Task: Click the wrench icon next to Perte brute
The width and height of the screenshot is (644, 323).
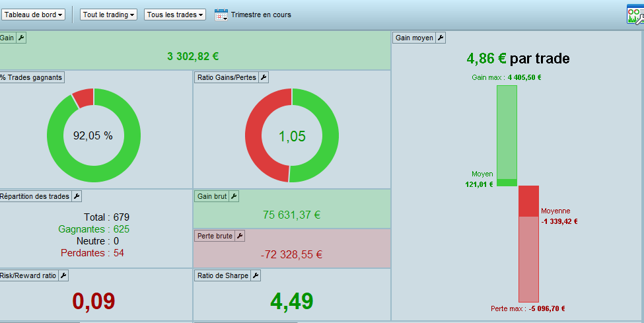Action: pos(240,236)
